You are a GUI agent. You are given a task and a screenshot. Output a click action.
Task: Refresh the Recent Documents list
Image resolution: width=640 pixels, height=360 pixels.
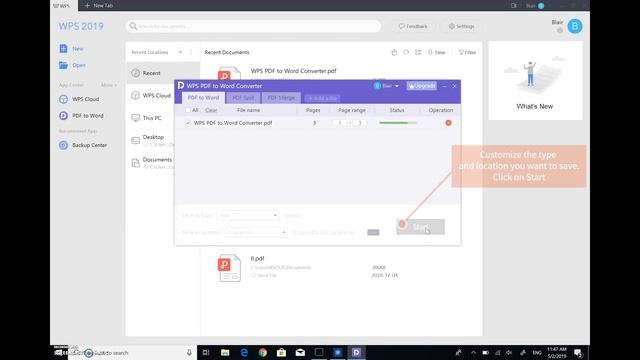[406, 52]
